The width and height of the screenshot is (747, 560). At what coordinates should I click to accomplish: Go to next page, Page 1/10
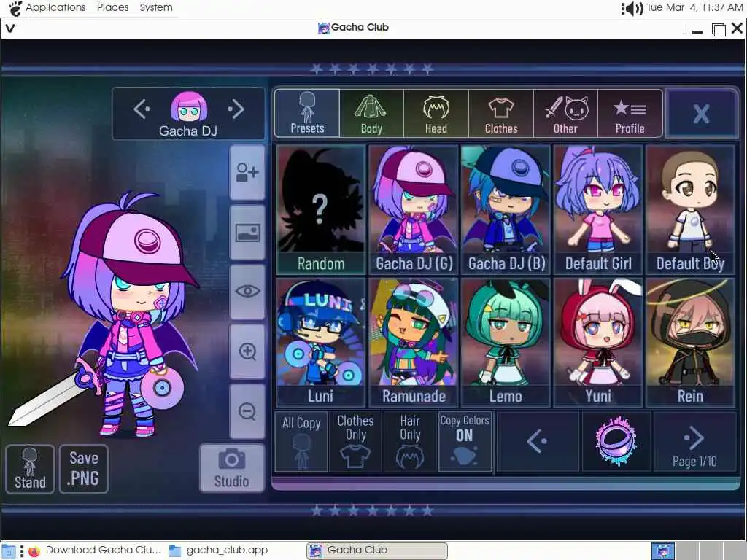(x=694, y=441)
